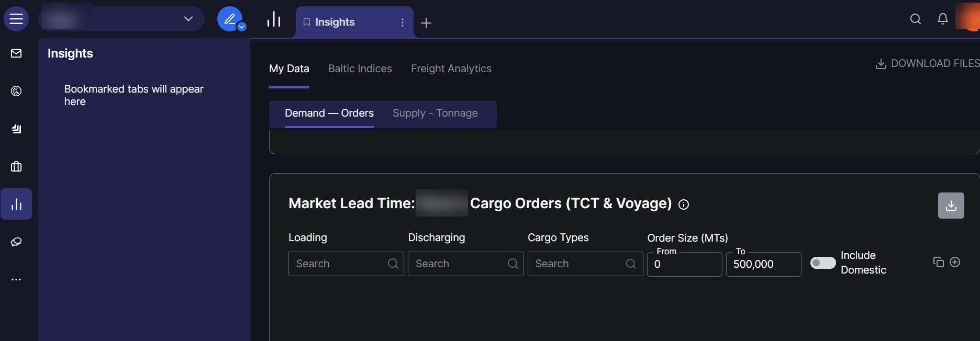Click the mail icon in the sidebar
The image size is (980, 341).
tap(16, 53)
